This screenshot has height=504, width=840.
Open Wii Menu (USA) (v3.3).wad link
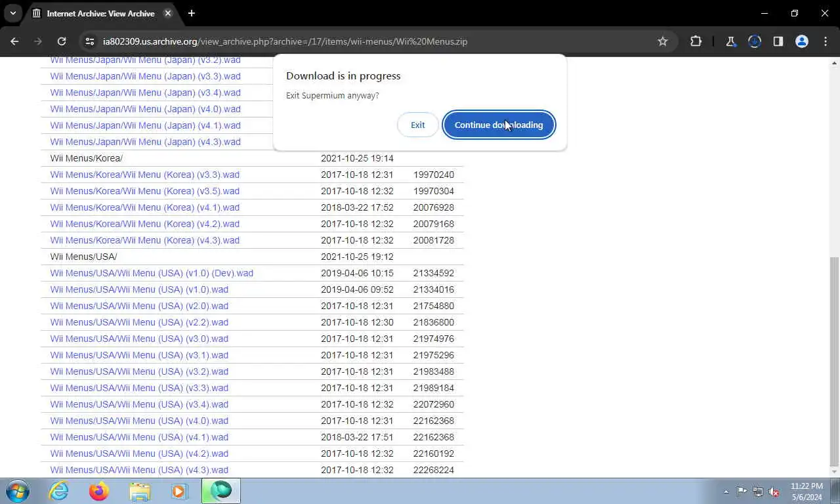coord(139,388)
